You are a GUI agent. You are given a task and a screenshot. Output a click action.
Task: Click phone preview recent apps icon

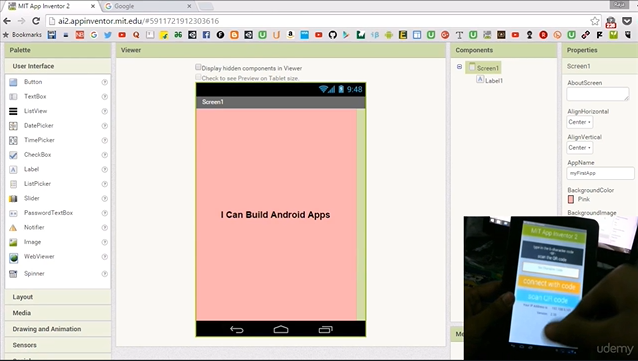pyautogui.click(x=325, y=329)
